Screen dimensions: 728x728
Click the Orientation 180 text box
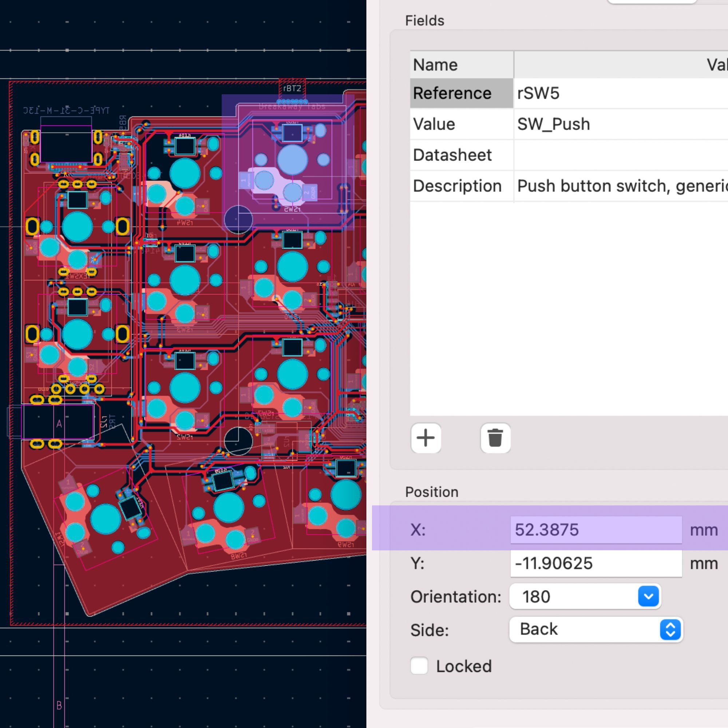(573, 596)
